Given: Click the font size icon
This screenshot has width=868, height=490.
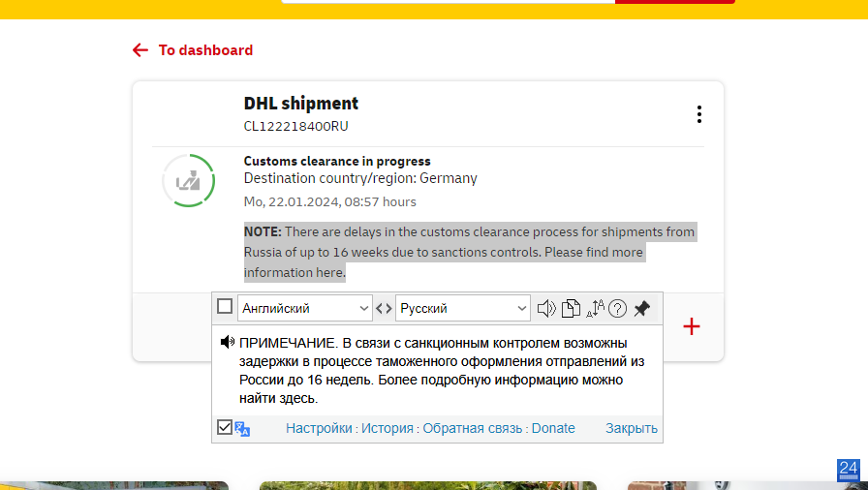Looking at the screenshot, I should [595, 308].
